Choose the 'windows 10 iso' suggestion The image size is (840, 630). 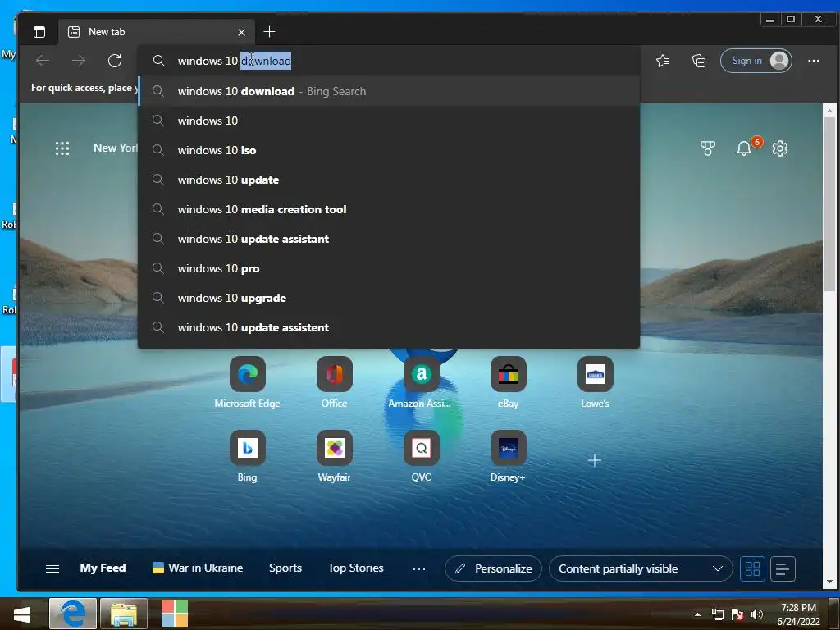(389, 150)
